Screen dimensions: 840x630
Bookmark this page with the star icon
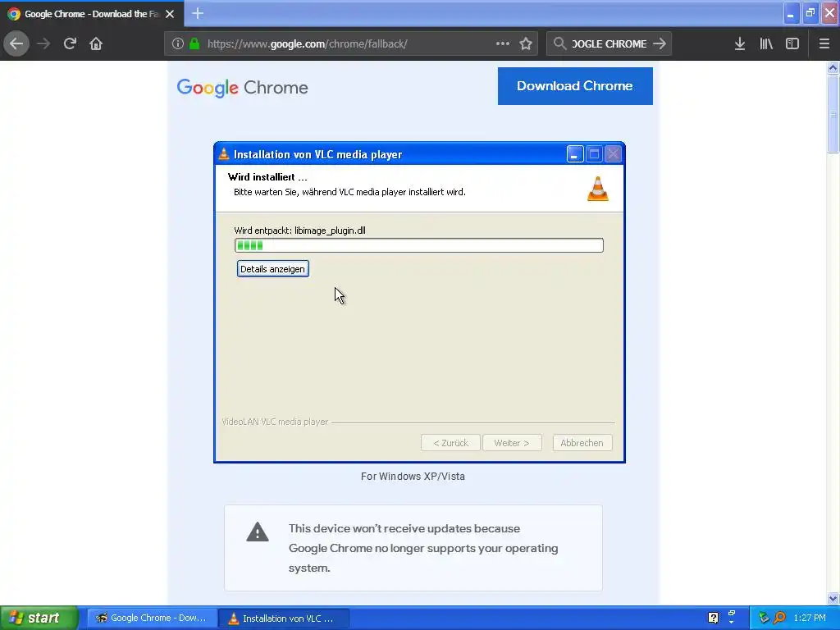click(526, 43)
